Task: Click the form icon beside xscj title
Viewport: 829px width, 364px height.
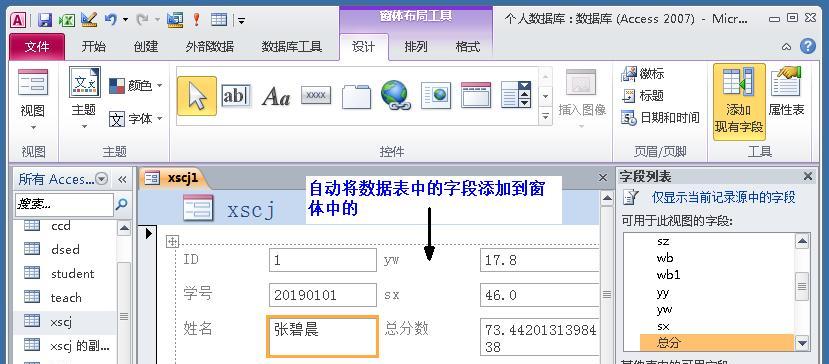Action: [198, 207]
